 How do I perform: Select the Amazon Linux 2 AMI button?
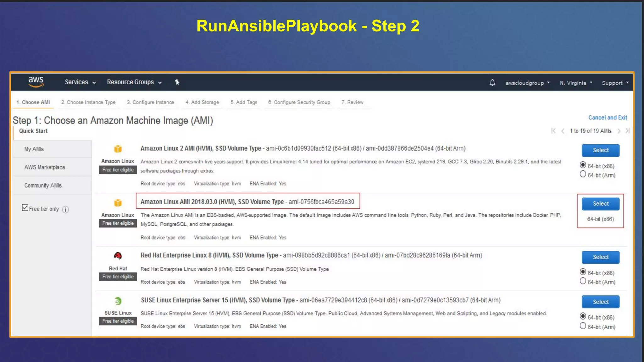[601, 150]
